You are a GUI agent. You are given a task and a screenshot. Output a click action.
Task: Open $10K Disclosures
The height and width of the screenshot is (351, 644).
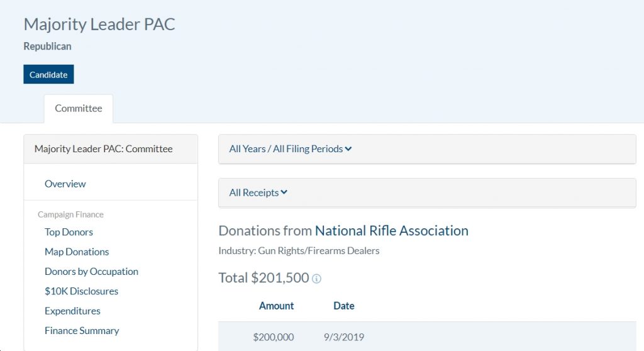[x=81, y=291]
